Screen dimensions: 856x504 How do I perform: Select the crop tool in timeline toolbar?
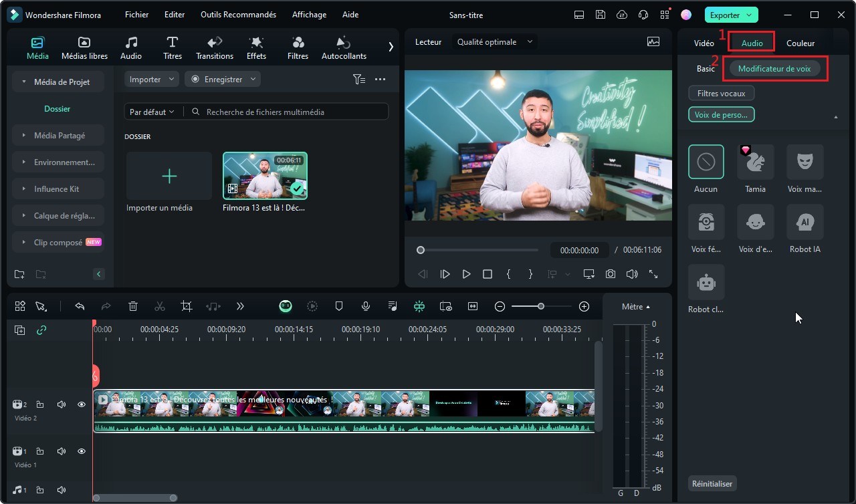coord(187,306)
